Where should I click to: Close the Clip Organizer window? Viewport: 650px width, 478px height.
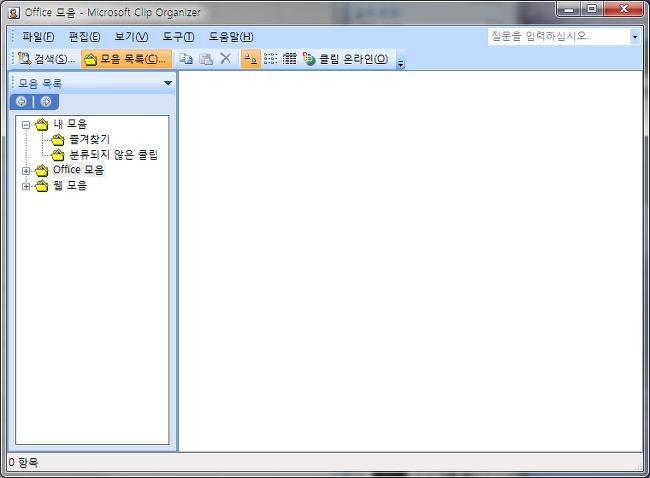point(623,9)
